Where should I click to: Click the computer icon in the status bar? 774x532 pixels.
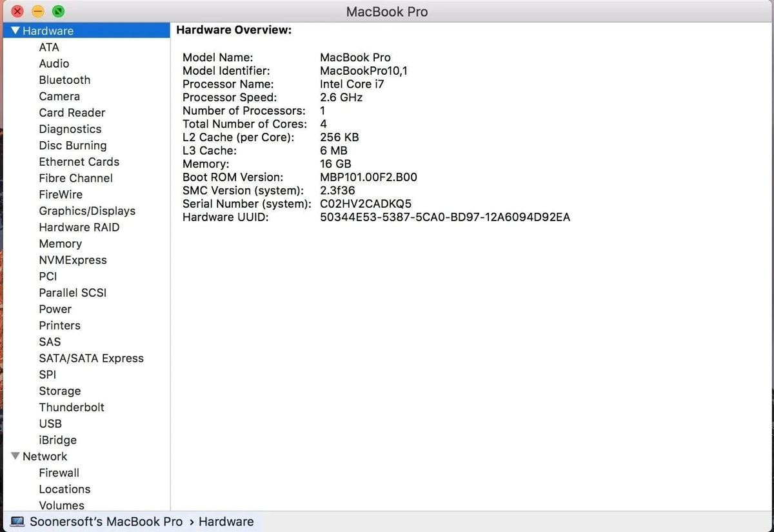(x=17, y=521)
